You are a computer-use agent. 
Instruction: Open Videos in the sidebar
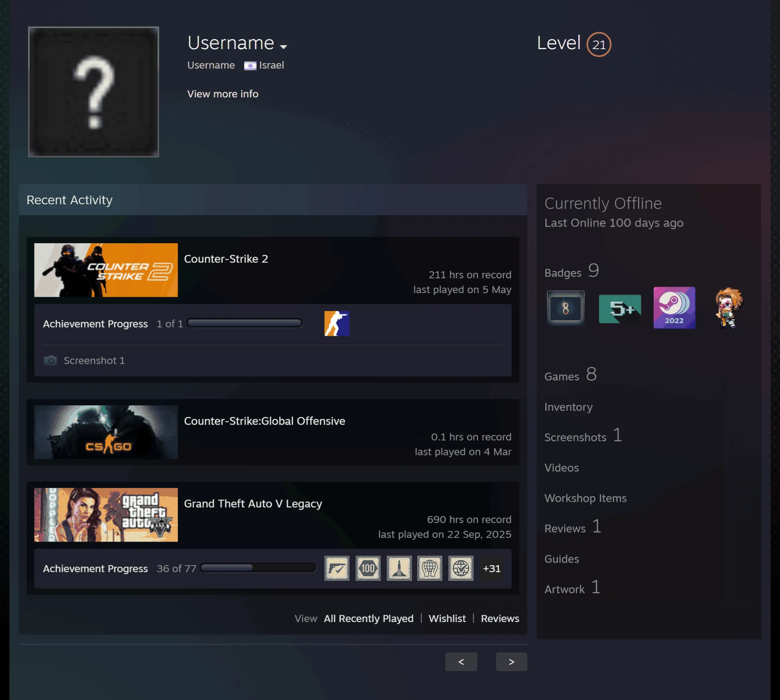point(561,468)
